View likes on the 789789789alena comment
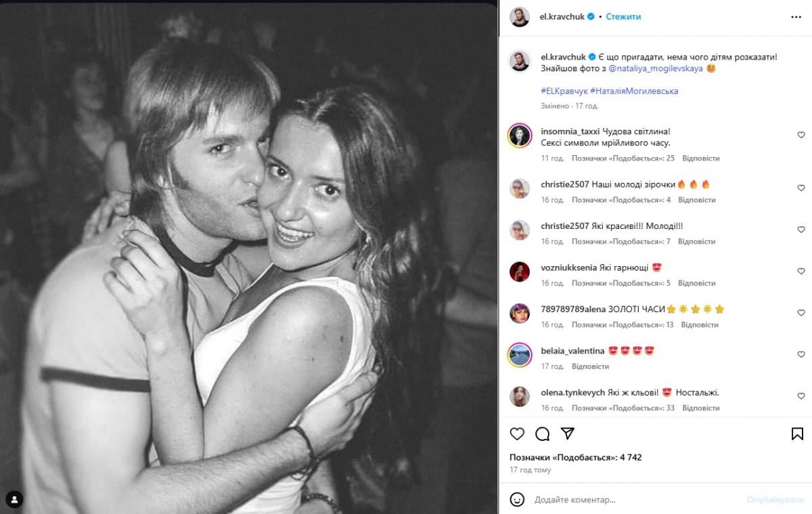 pyautogui.click(x=623, y=325)
